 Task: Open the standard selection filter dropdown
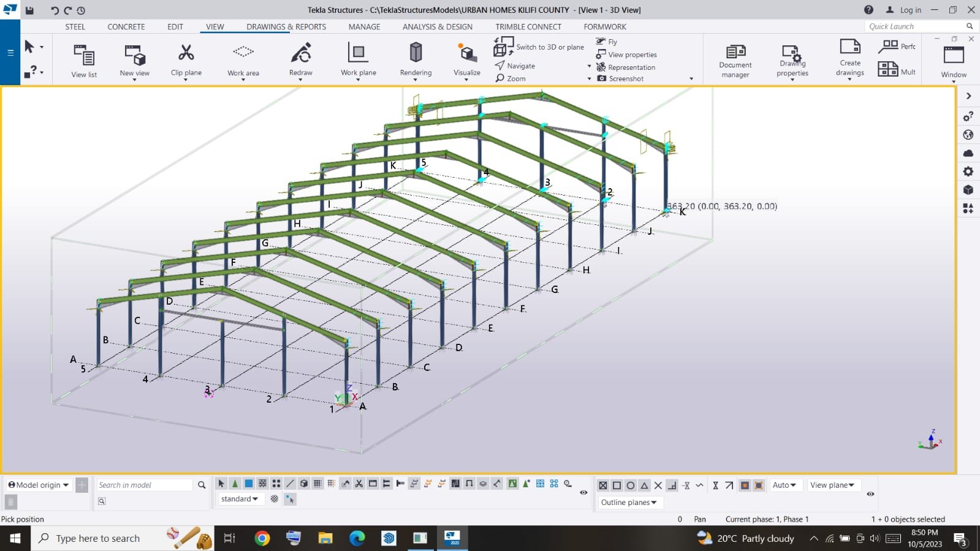(x=240, y=499)
